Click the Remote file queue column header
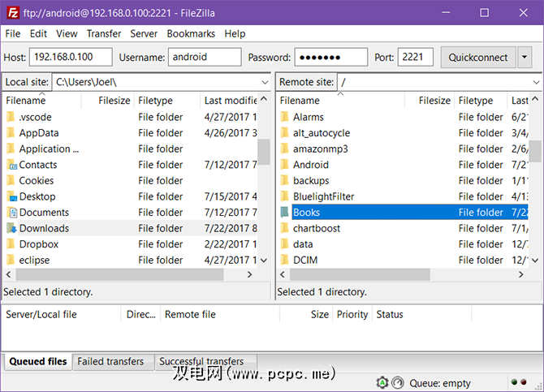 [220, 314]
